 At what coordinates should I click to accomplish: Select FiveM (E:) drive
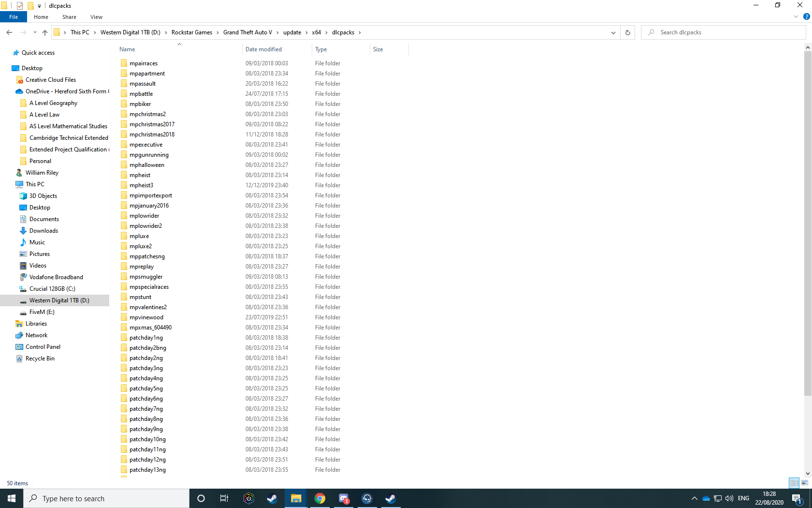click(42, 312)
